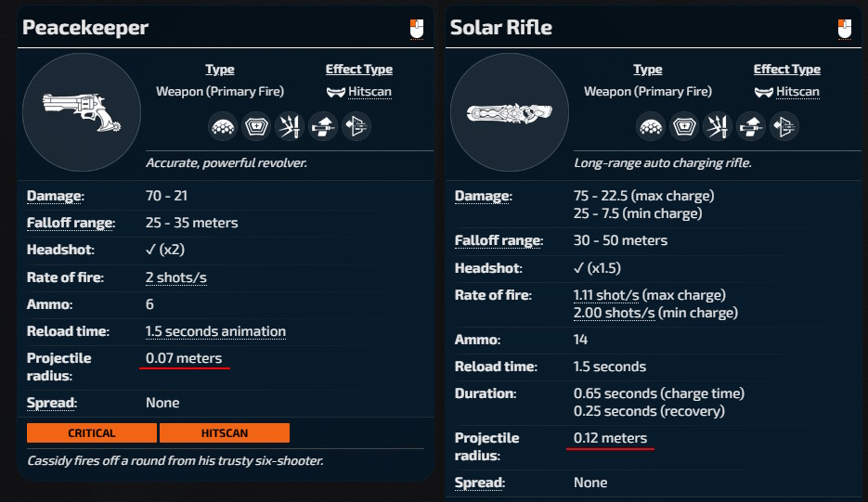Click the '25 - 35 meters' falloff value
The image size is (868, 502).
coord(191,223)
